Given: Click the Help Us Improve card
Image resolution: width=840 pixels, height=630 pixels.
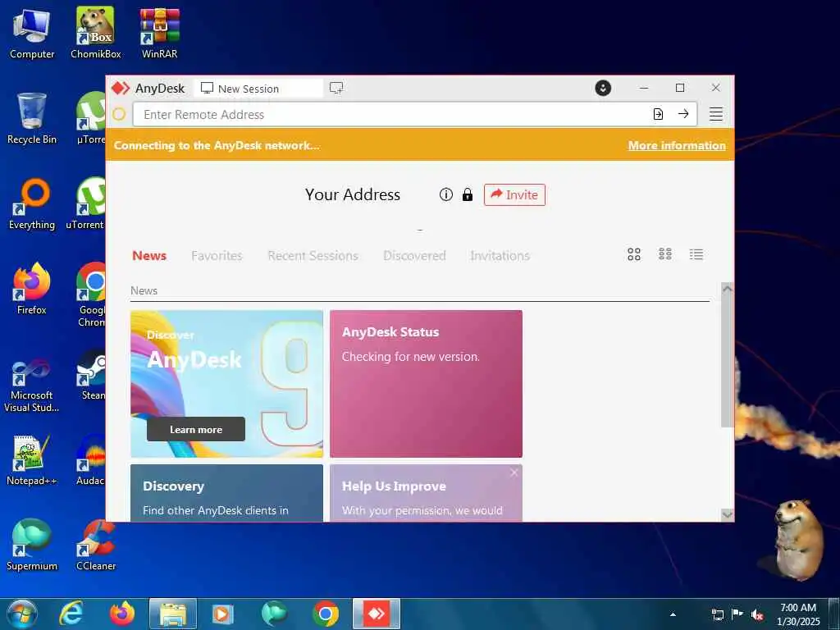Looking at the screenshot, I should click(x=426, y=493).
